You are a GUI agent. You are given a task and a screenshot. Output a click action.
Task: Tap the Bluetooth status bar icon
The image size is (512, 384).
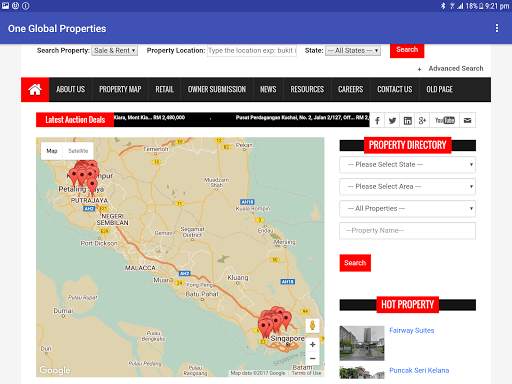pos(443,6)
